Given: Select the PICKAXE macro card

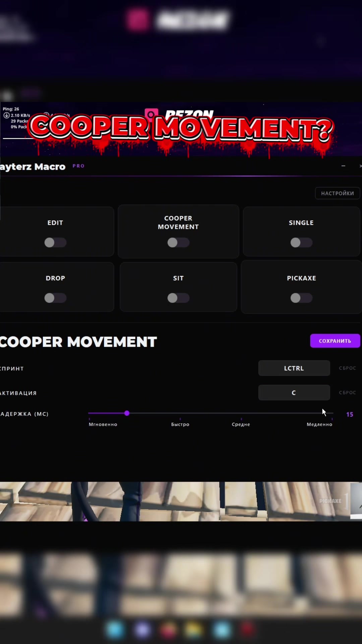Looking at the screenshot, I should 301,287.
